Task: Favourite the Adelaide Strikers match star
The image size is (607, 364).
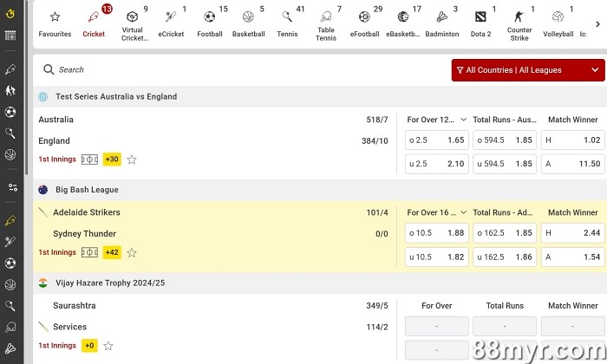Action: pos(132,252)
